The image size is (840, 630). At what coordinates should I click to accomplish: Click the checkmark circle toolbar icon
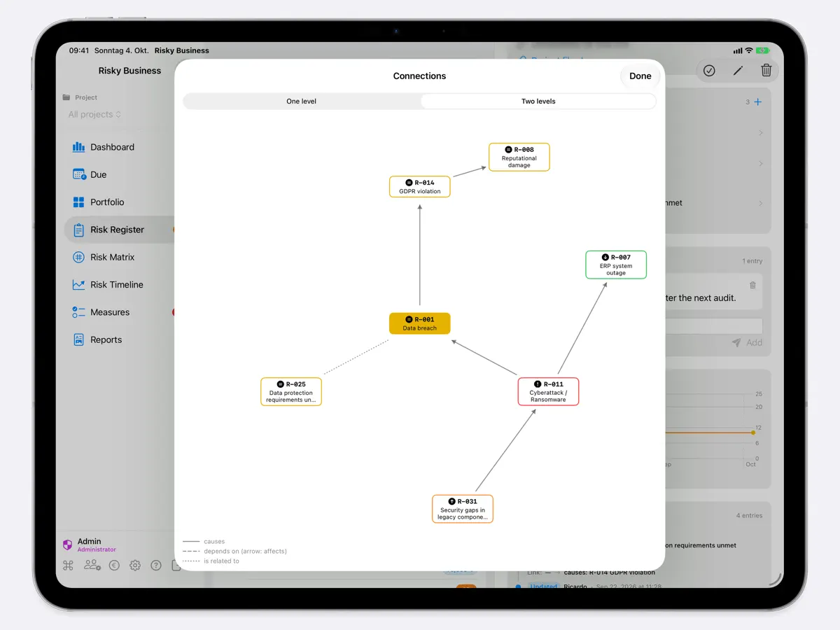[x=709, y=70]
